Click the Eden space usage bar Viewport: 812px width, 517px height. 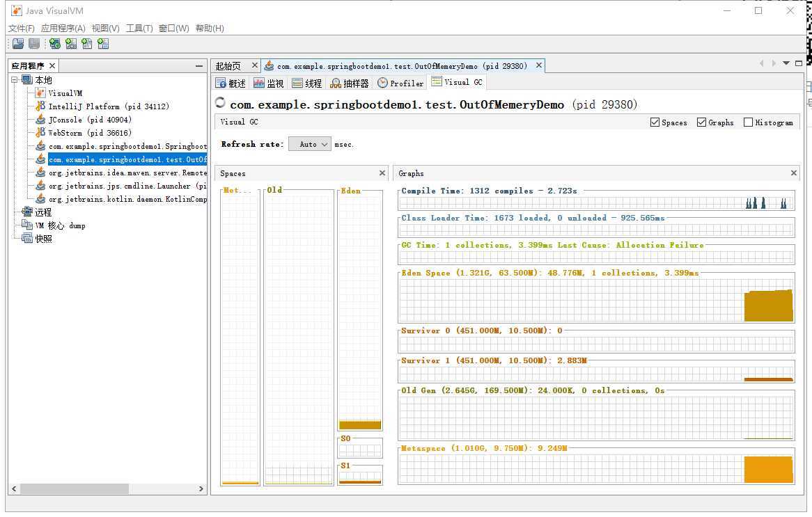(360, 425)
